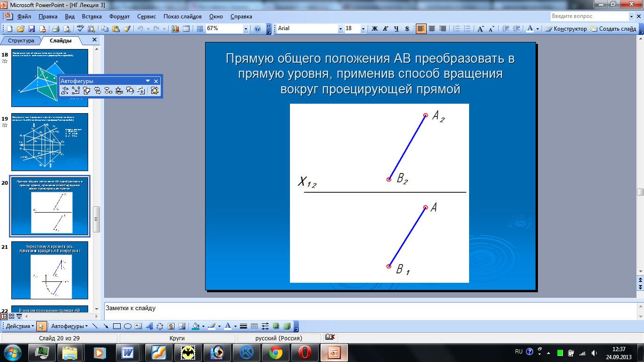Apply line color brush
Screen dimensions: 644x362
[x=212, y=326]
